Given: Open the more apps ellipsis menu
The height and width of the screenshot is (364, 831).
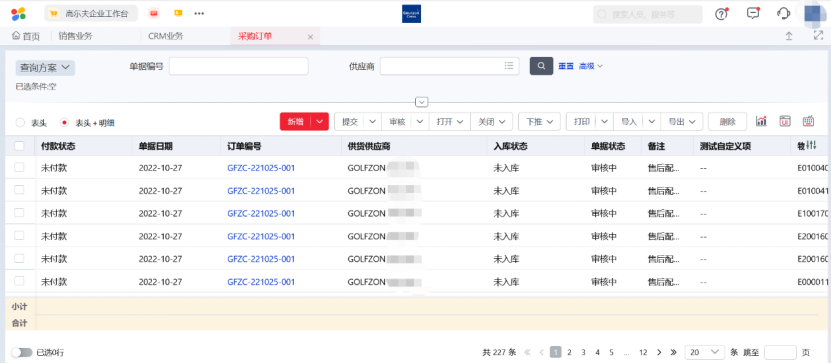Looking at the screenshot, I should (x=199, y=13).
